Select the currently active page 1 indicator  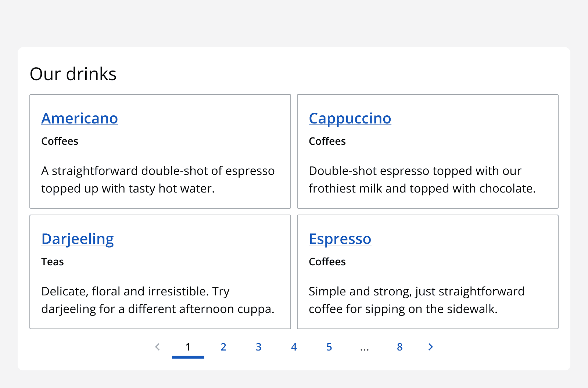coord(188,347)
